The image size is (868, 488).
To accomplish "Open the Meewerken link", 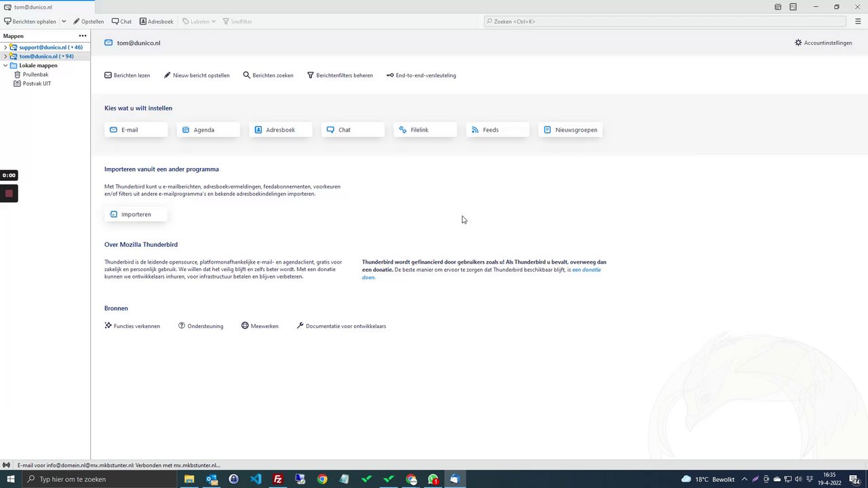I will click(x=260, y=326).
